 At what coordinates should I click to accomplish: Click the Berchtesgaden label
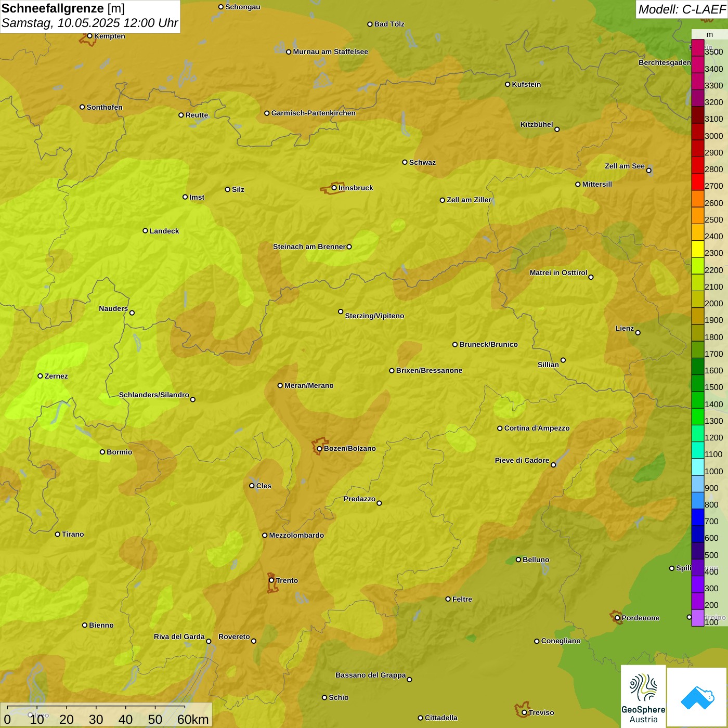tap(665, 62)
